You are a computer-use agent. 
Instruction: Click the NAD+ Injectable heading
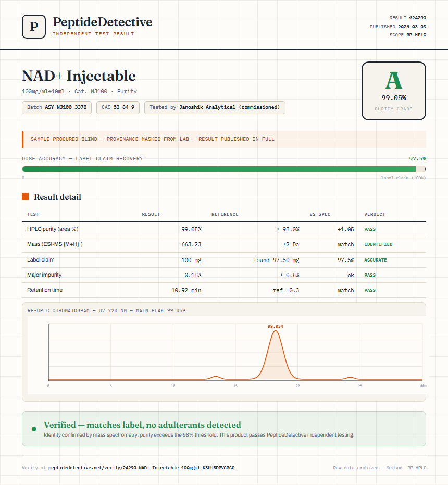point(79,76)
